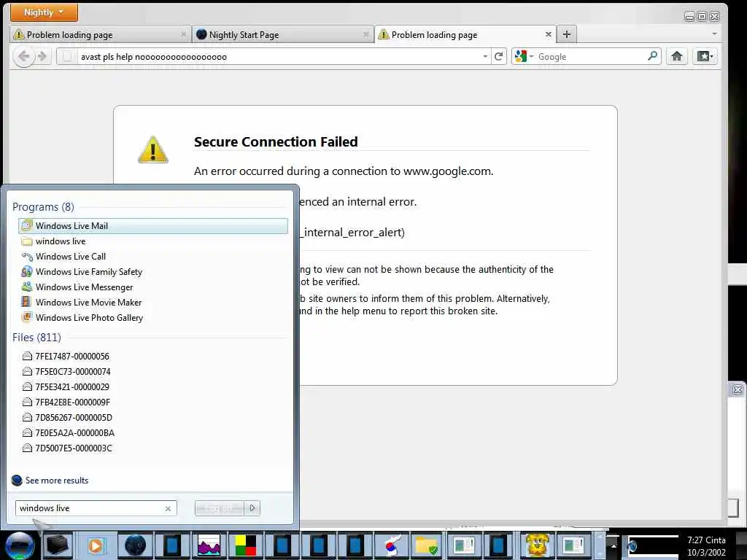Open file 7E0E5A2A-000000BA
747x560 pixels.
coord(153,433)
